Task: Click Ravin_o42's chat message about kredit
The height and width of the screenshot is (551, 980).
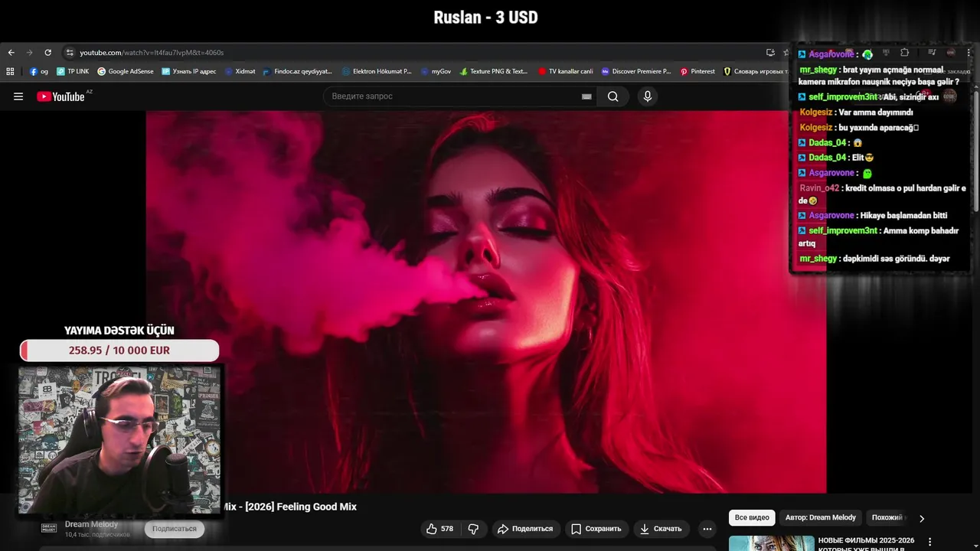Action: coord(883,194)
